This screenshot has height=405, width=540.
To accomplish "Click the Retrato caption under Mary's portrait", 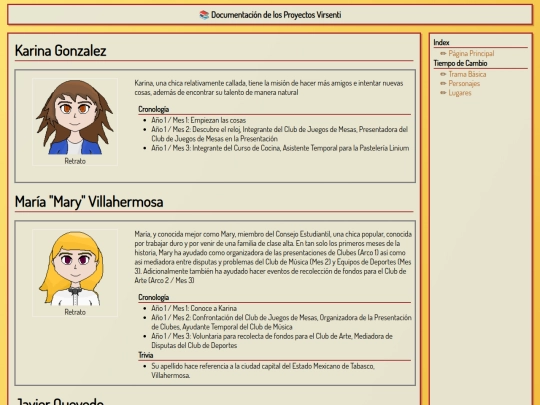I will [x=75, y=312].
